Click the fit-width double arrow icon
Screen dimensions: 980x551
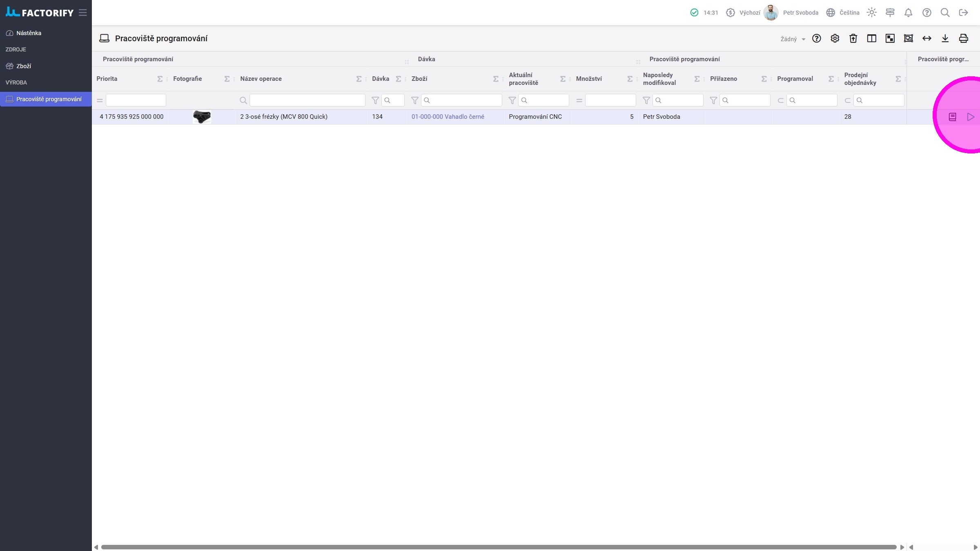pos(927,38)
